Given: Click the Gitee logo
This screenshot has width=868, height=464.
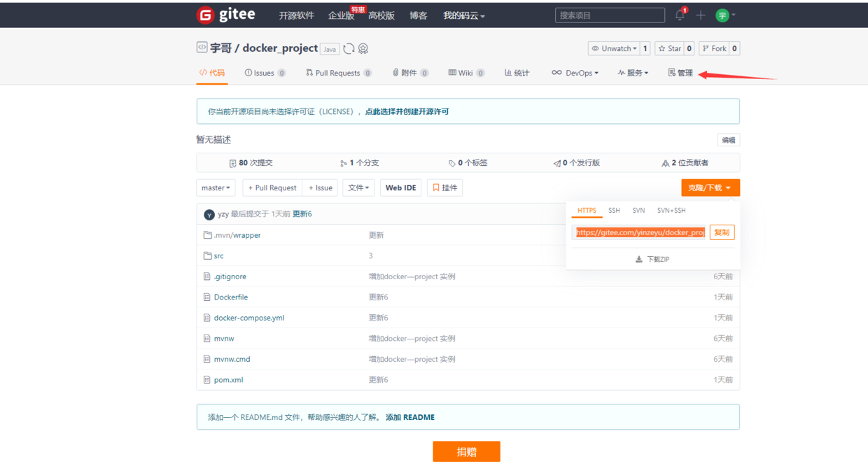Looking at the screenshot, I should pyautogui.click(x=225, y=15).
